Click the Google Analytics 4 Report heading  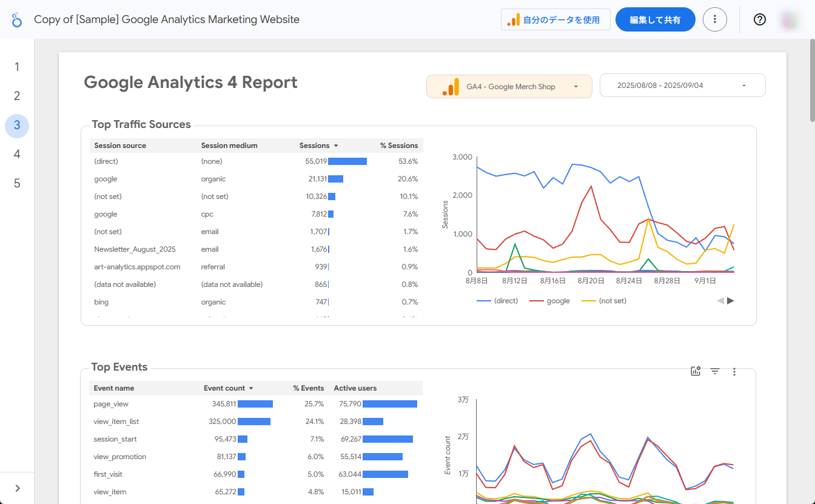pos(191,82)
